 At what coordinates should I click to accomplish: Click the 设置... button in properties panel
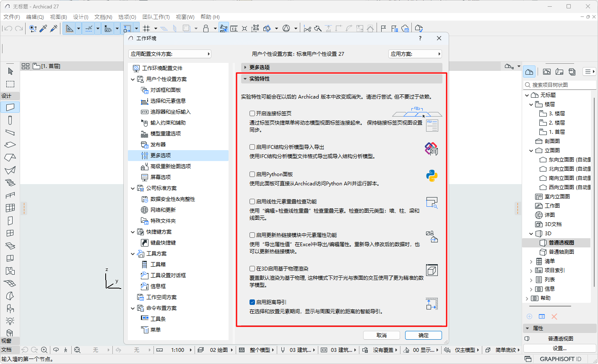pyautogui.click(x=559, y=348)
